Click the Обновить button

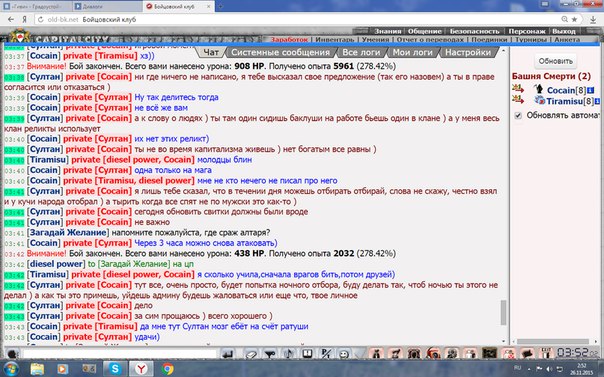click(x=555, y=61)
